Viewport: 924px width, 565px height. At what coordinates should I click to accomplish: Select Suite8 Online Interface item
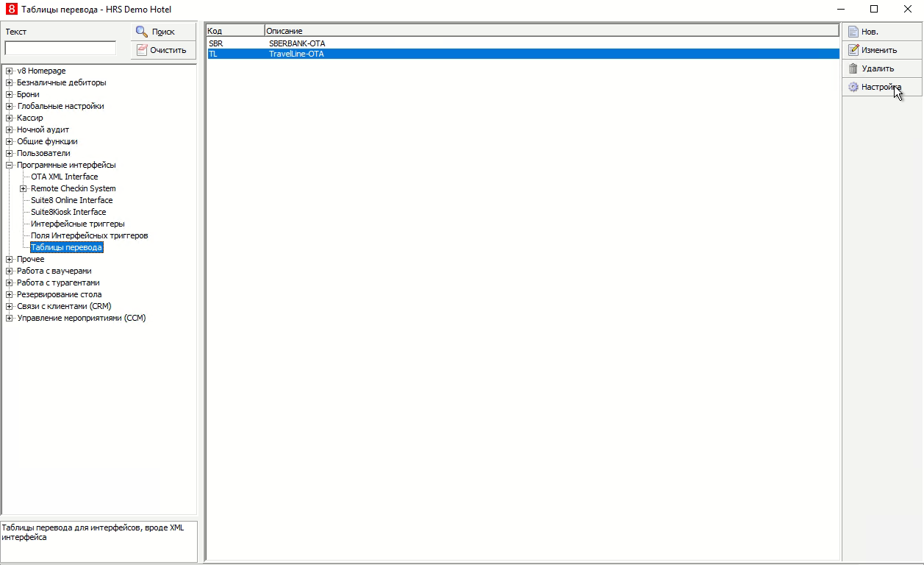tap(72, 200)
